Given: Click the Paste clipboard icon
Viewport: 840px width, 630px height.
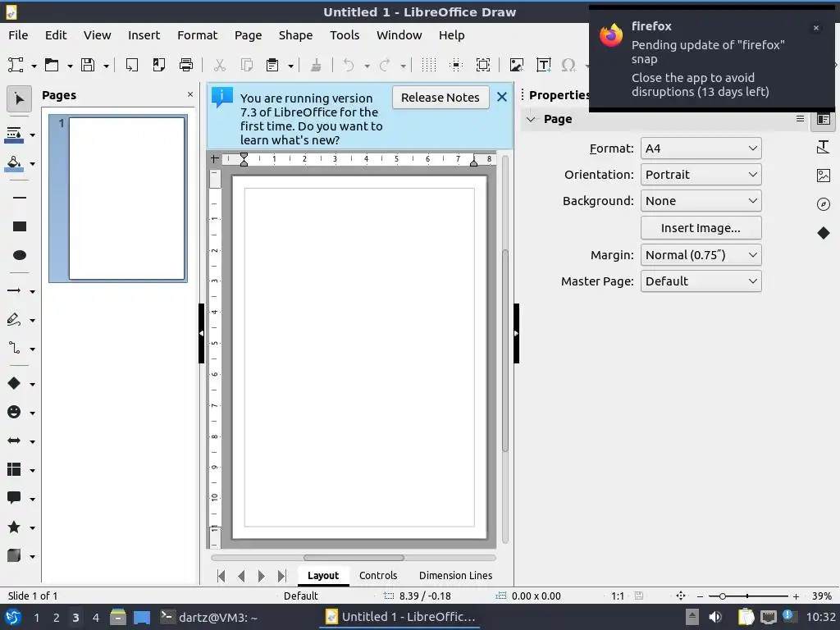Looking at the screenshot, I should click(272, 66).
